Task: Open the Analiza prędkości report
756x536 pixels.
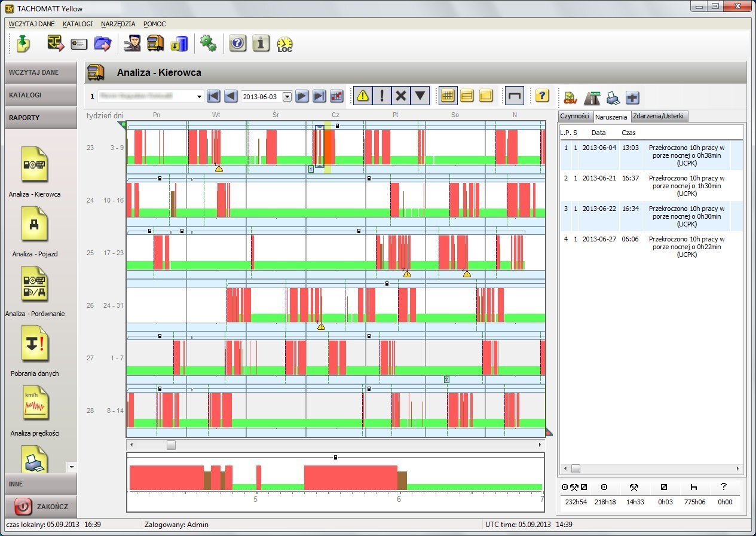Action: tap(34, 404)
